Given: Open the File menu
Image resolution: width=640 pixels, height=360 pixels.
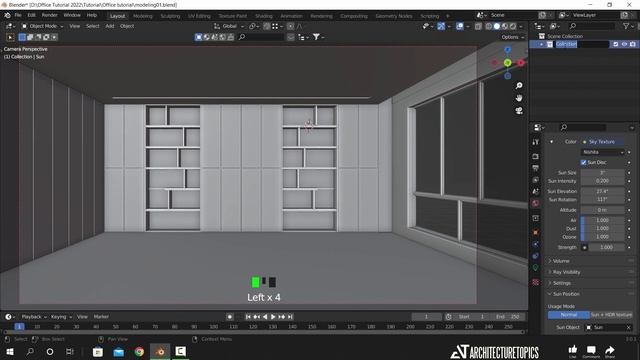Looking at the screenshot, I should [x=18, y=15].
